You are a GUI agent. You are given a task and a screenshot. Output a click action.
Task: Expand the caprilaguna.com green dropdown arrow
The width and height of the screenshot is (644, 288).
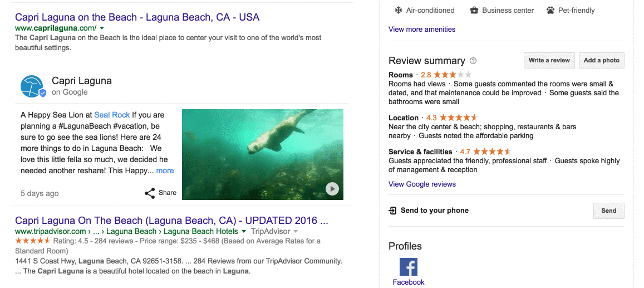102,28
